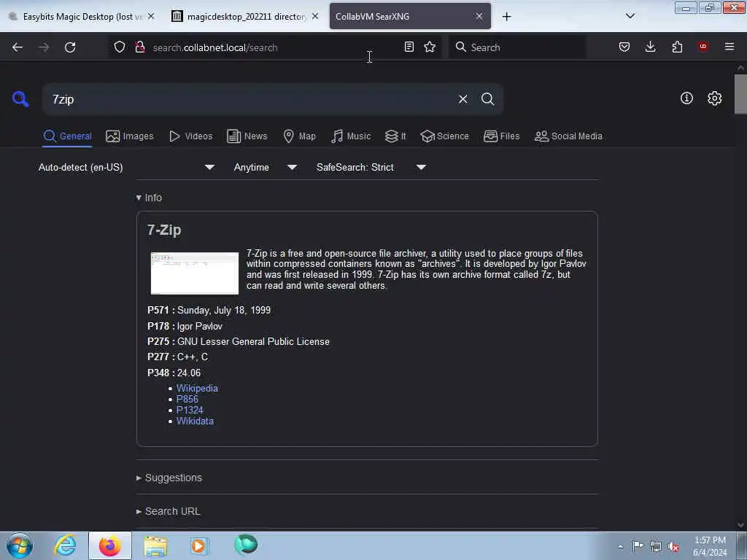This screenshot has width=747, height=560.
Task: Show hidden tray icons arrow
Action: [620, 546]
